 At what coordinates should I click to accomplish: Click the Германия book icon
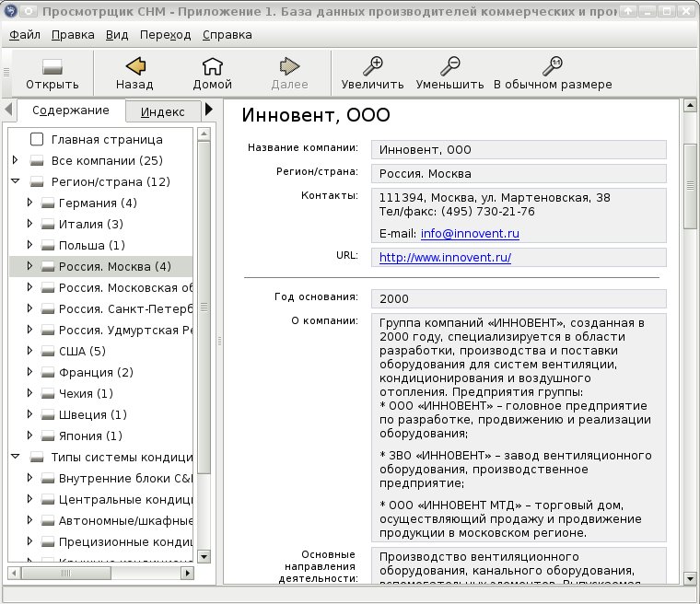click(47, 203)
